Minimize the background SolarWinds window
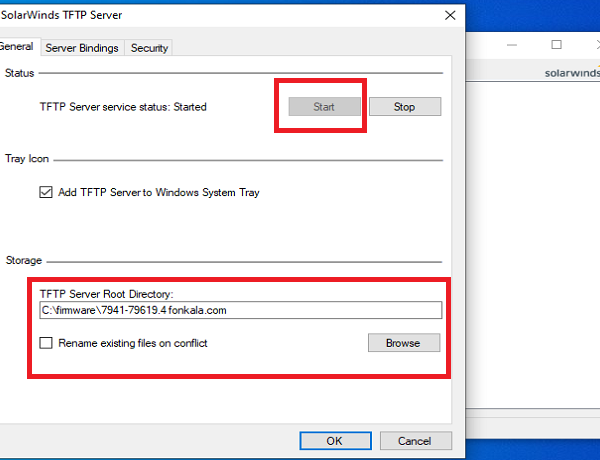This screenshot has width=600, height=460. coord(514,45)
